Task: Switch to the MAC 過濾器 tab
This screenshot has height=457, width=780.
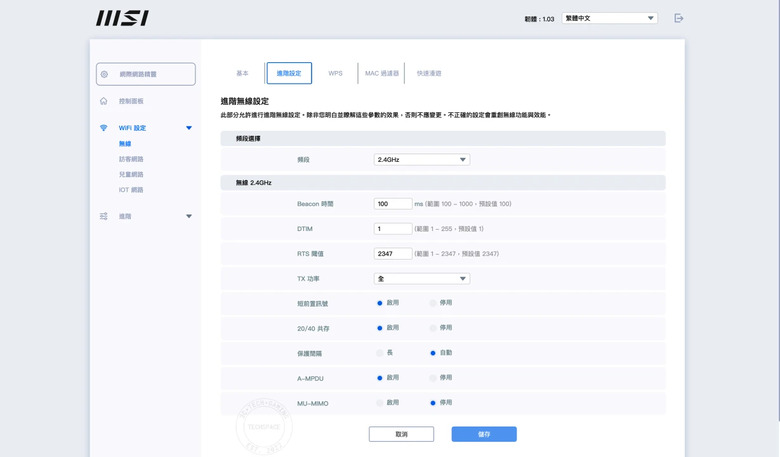Action: point(382,73)
